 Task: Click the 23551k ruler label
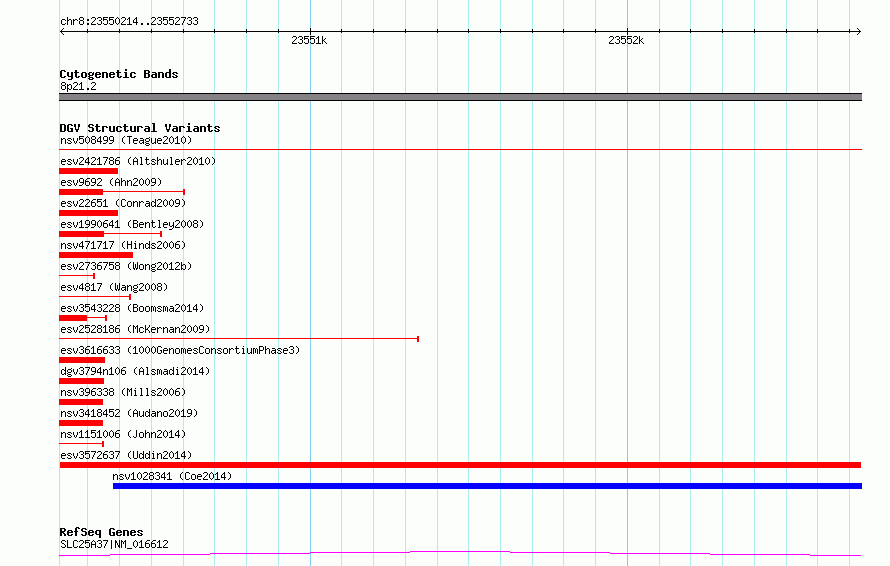tap(309, 40)
